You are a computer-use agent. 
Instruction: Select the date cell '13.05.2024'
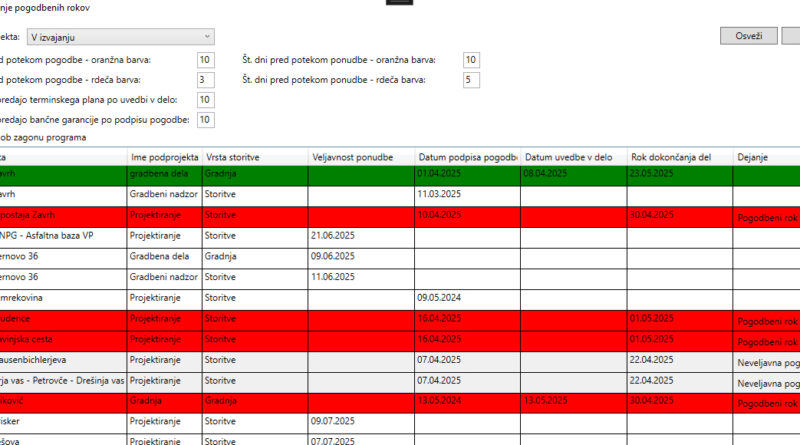(x=467, y=403)
